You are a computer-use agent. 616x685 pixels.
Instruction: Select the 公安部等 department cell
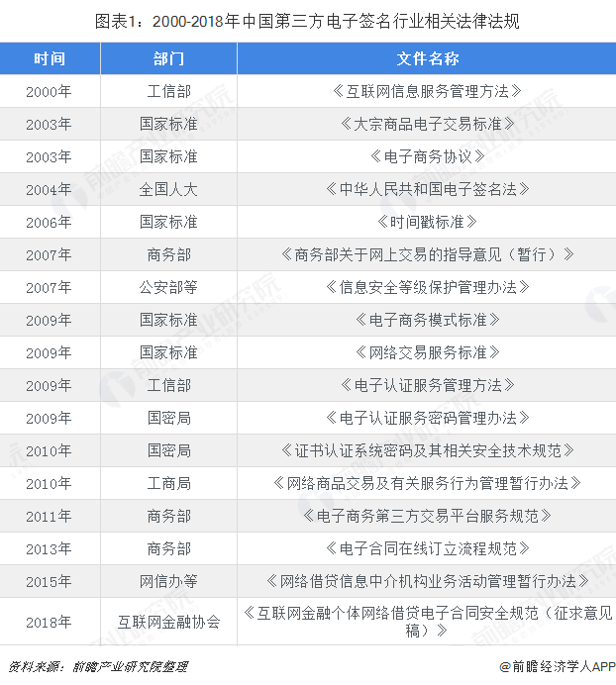tap(168, 287)
